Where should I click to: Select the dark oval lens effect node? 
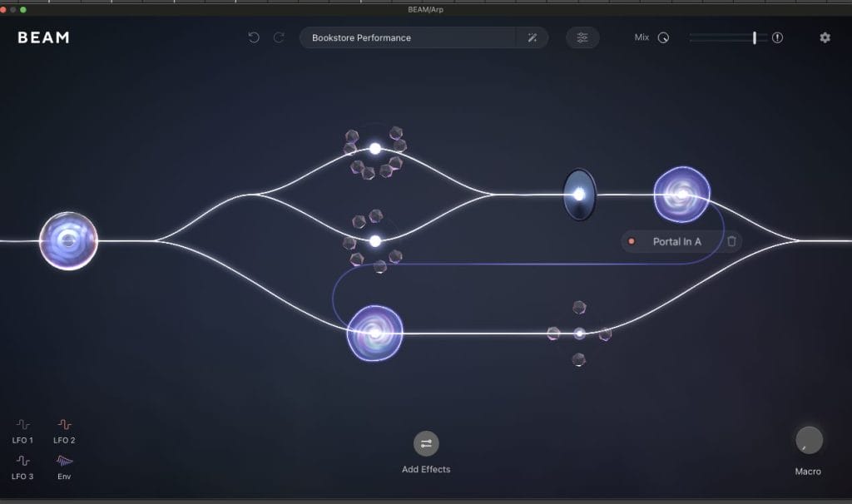point(579,195)
